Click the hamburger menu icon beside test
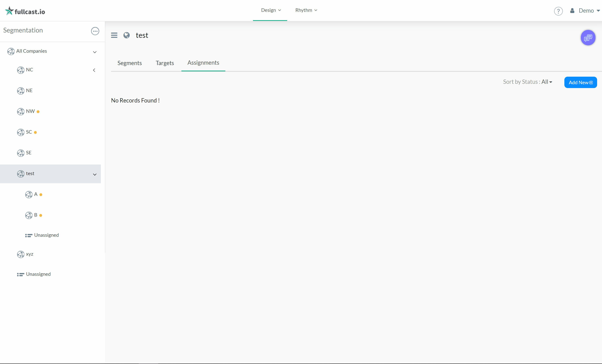 [114, 35]
